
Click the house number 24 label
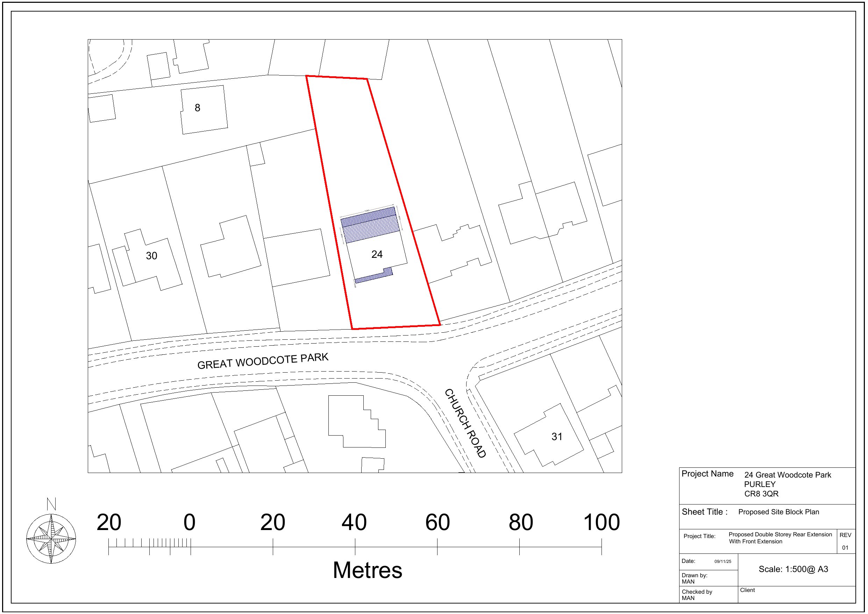pos(377,254)
